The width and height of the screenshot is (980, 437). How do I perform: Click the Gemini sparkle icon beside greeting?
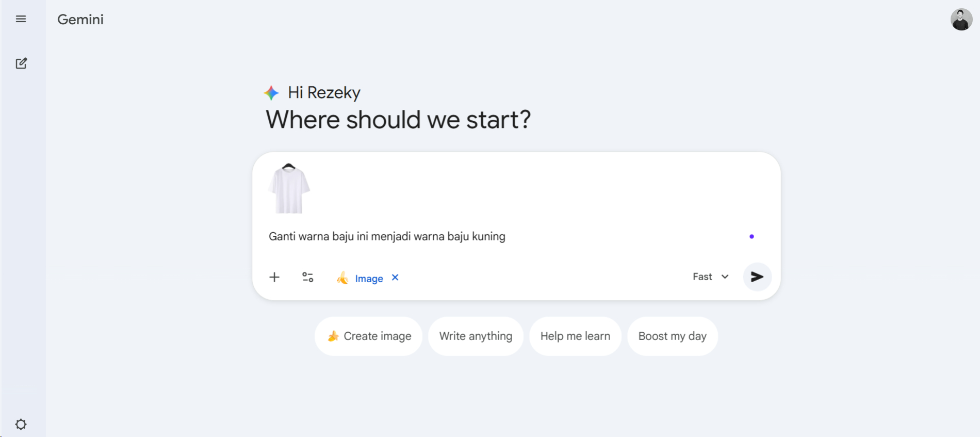coord(271,93)
